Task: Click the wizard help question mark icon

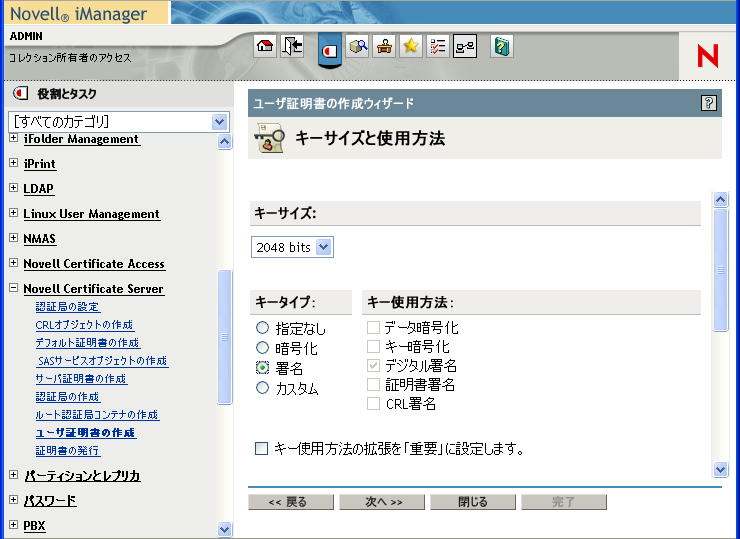Action: [x=708, y=102]
